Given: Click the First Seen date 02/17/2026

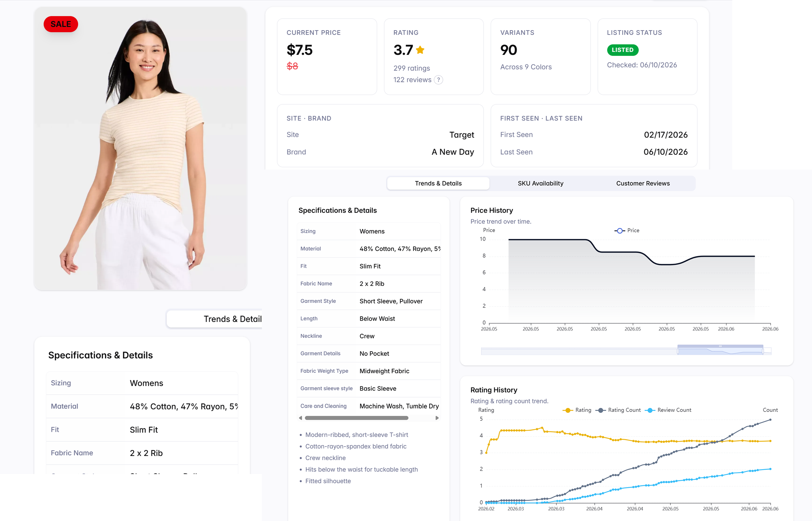Looking at the screenshot, I should [x=666, y=135].
